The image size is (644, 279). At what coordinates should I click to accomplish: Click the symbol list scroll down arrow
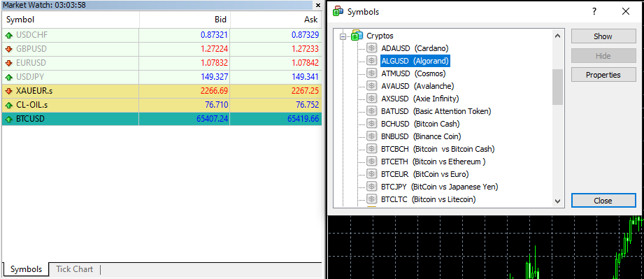[557, 201]
